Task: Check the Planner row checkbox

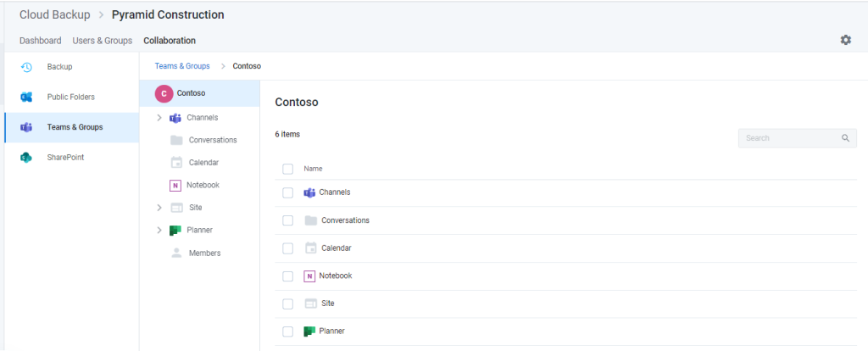Action: tap(288, 331)
